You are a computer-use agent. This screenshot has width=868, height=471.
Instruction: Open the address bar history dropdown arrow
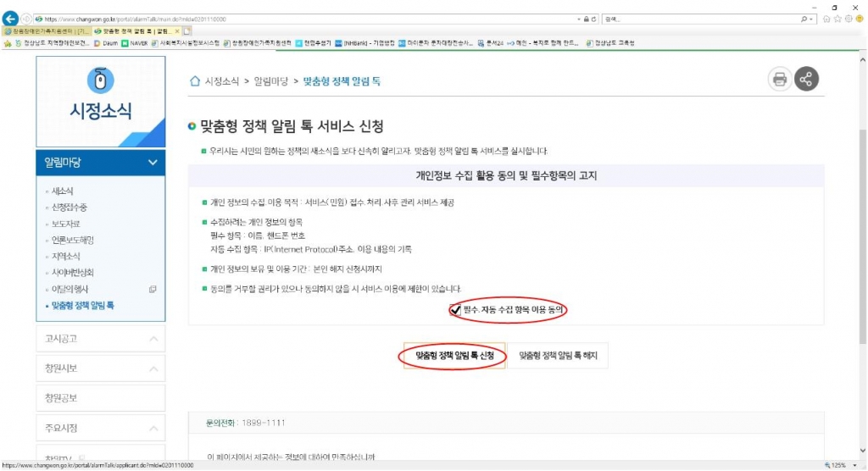point(579,19)
